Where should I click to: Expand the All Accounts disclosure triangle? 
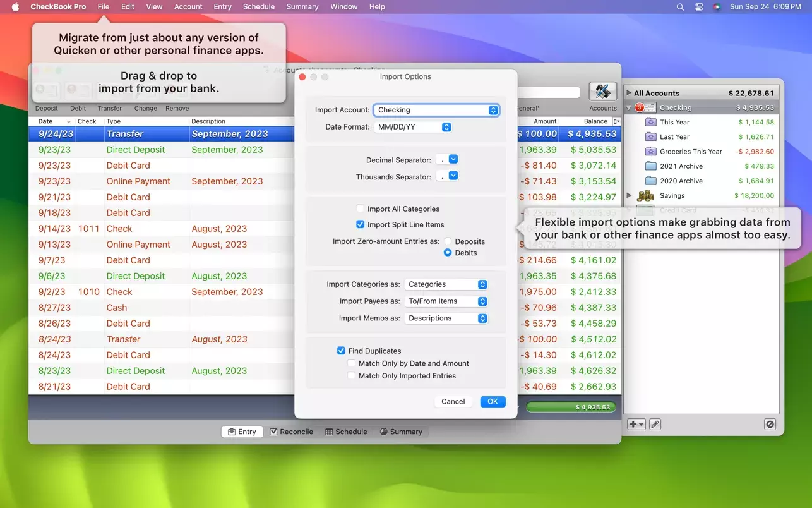[629, 93]
